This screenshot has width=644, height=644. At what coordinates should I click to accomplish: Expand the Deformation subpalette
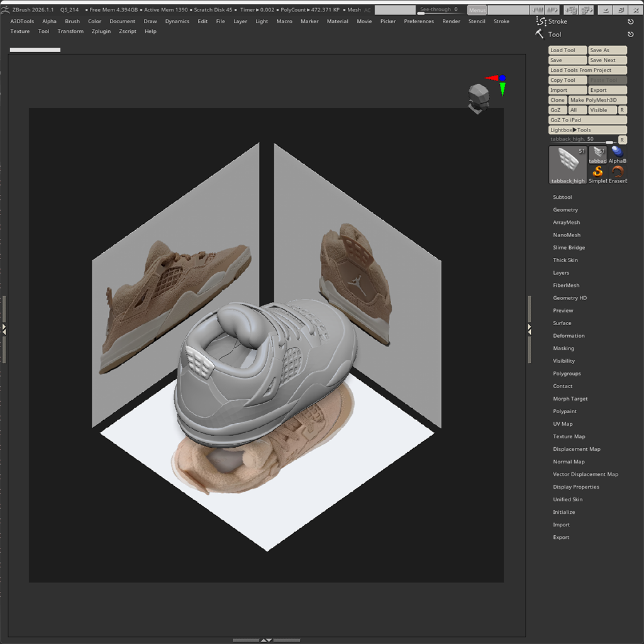[x=569, y=336]
